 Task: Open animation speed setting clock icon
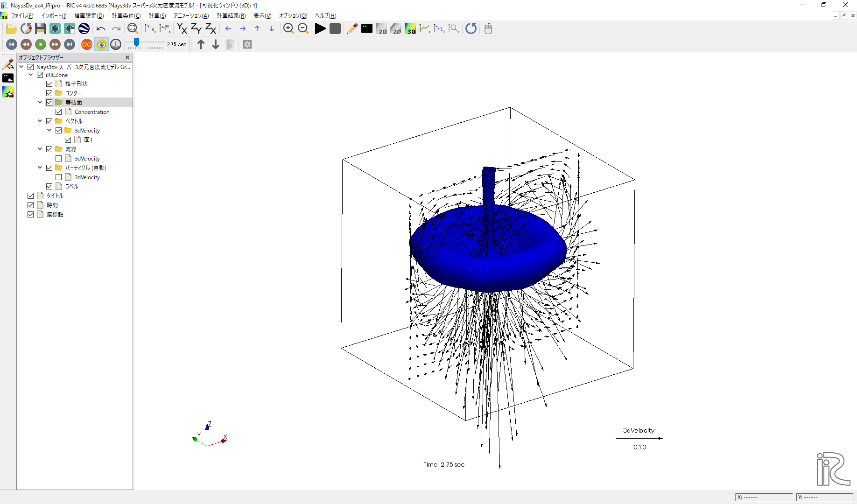tap(116, 44)
